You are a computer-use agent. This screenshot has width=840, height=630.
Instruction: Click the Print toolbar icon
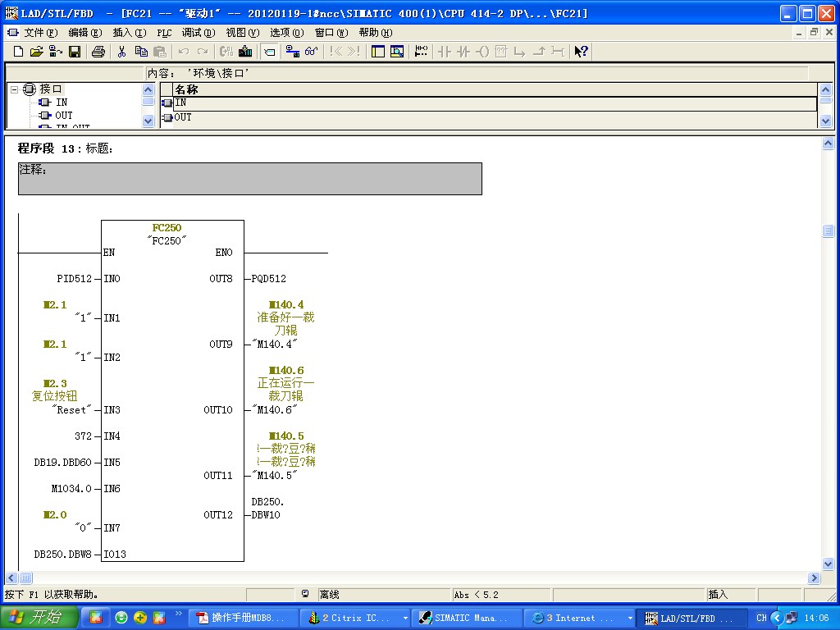pyautogui.click(x=98, y=52)
